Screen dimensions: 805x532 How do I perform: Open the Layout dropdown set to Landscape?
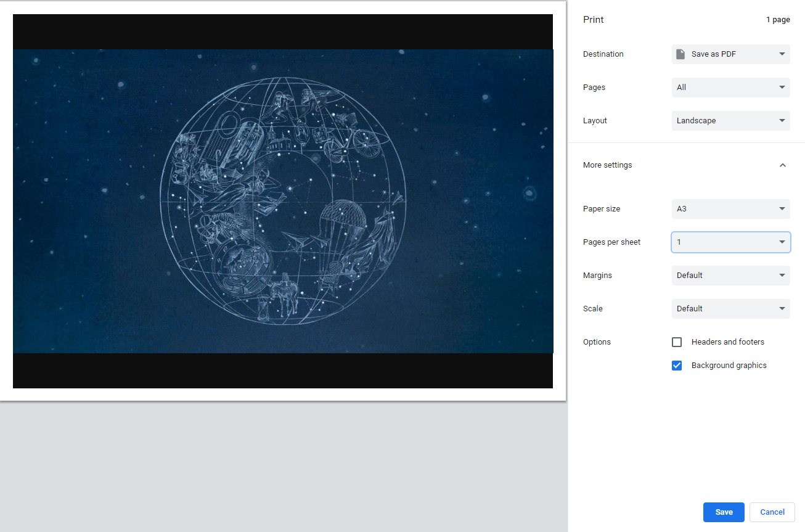pos(730,121)
